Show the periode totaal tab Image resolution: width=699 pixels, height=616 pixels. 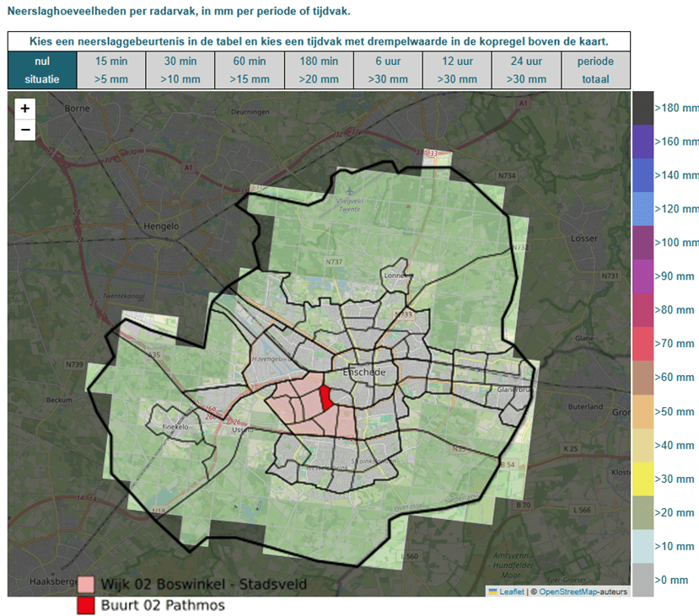(x=595, y=70)
